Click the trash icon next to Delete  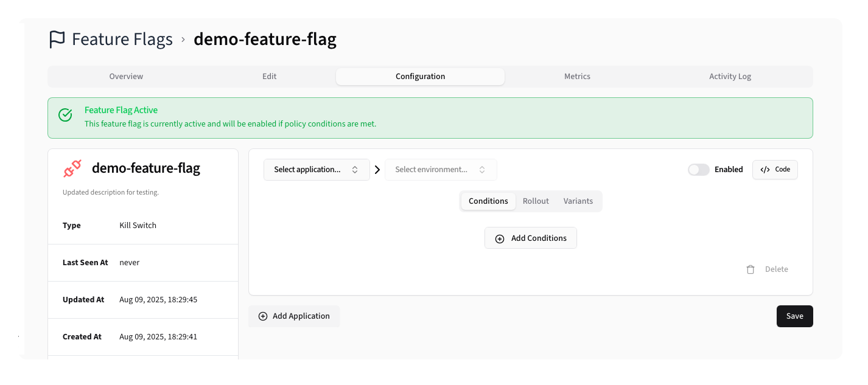751,269
